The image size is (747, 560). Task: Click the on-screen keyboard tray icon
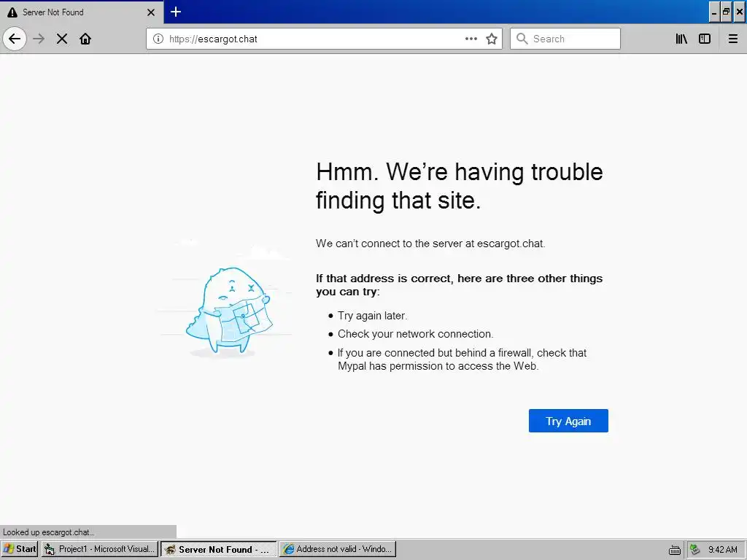coord(675,550)
